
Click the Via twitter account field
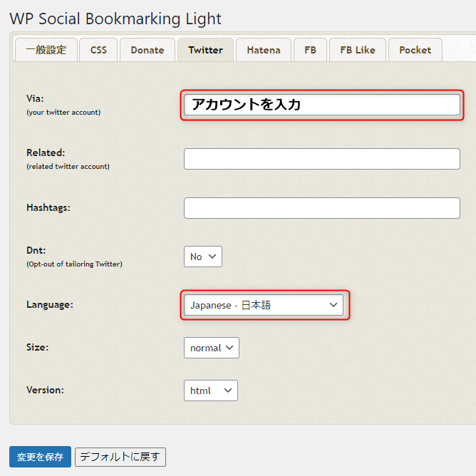(x=321, y=105)
